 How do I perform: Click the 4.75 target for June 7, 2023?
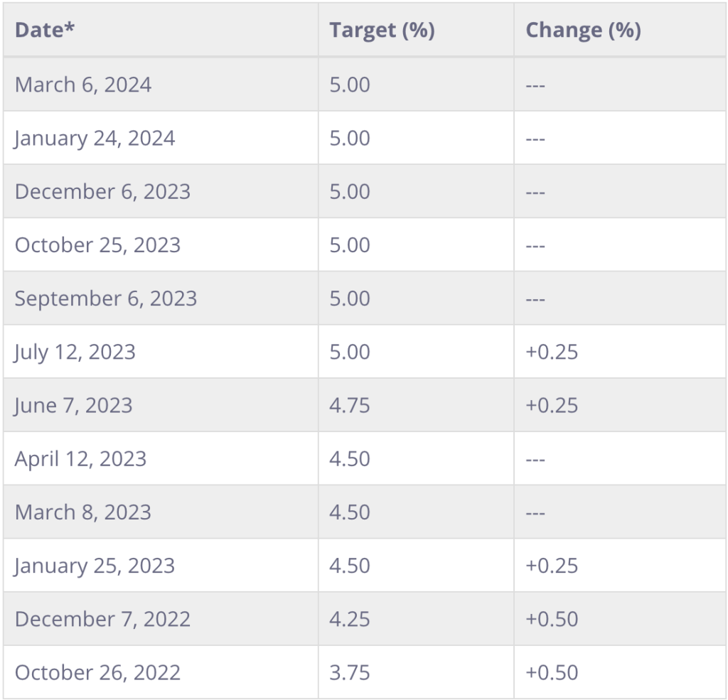click(x=350, y=406)
